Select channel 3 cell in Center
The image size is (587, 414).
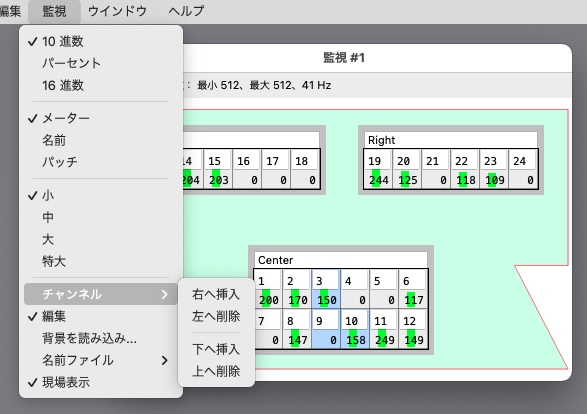tap(326, 289)
